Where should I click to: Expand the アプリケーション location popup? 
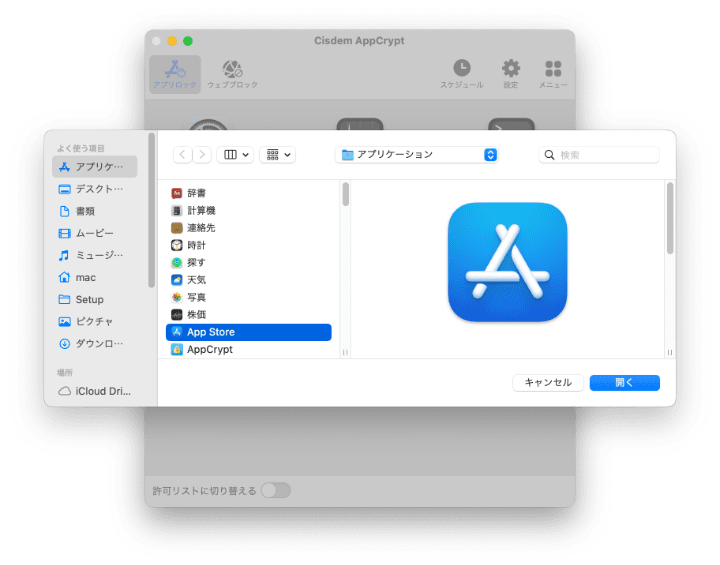pos(417,155)
